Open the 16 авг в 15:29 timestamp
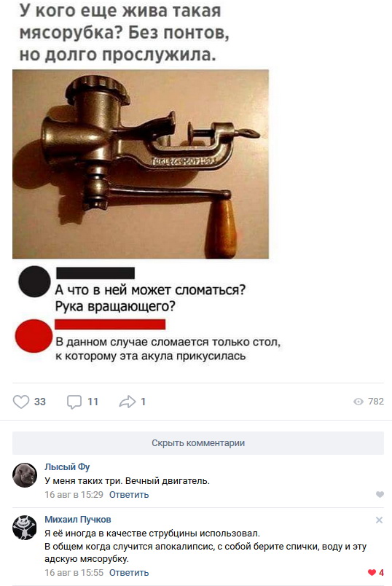The height and width of the screenshot is (586, 392). 74,495
